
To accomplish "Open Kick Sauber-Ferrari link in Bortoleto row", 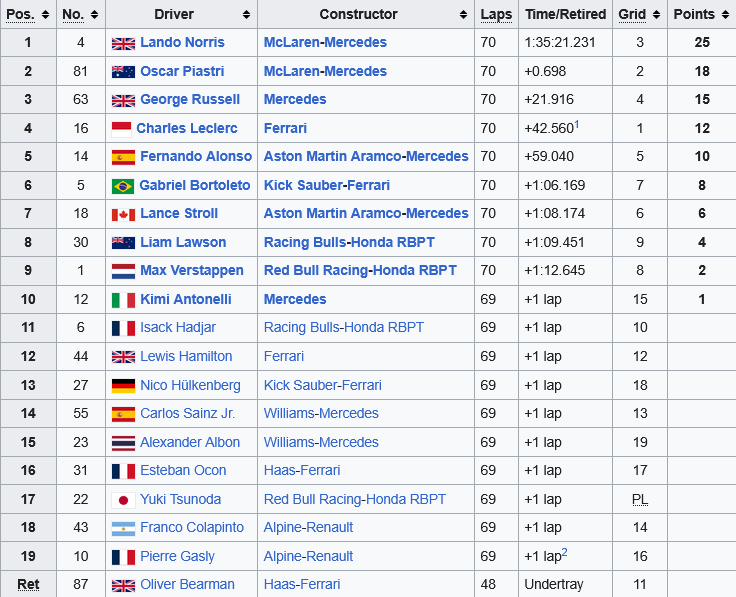I will coord(327,185).
